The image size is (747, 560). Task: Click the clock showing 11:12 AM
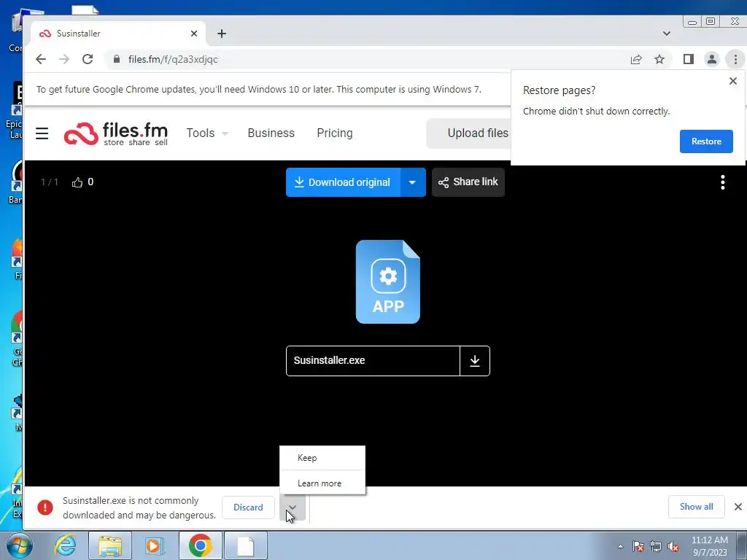[x=709, y=546]
